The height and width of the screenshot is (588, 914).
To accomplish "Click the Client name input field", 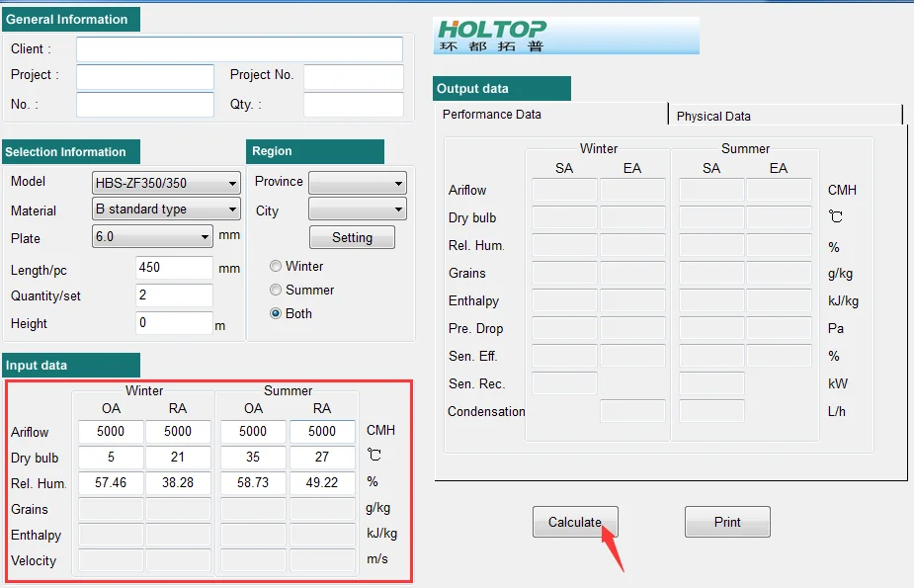I will pos(239,49).
